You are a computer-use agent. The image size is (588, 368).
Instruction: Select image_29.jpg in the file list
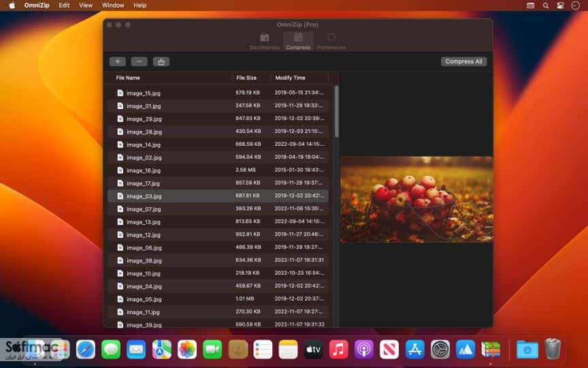coord(218,119)
